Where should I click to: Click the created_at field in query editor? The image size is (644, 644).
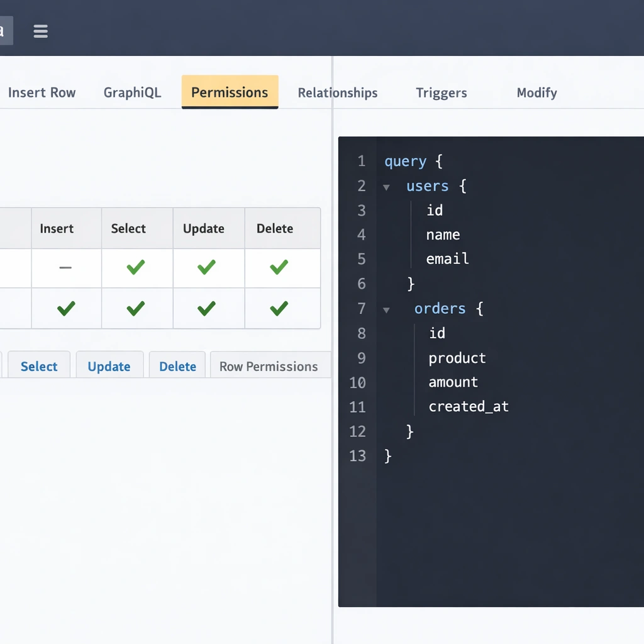(469, 407)
